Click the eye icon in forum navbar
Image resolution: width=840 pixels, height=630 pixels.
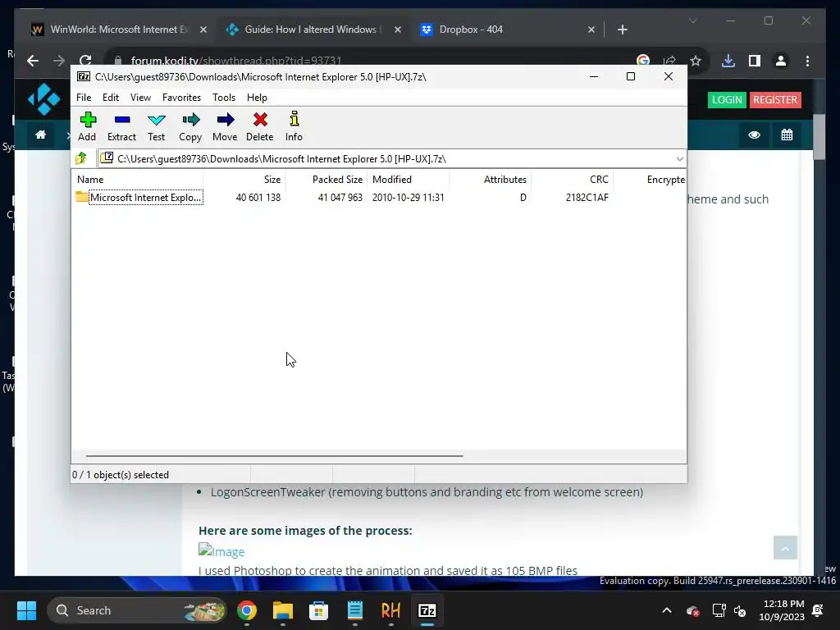pos(755,135)
